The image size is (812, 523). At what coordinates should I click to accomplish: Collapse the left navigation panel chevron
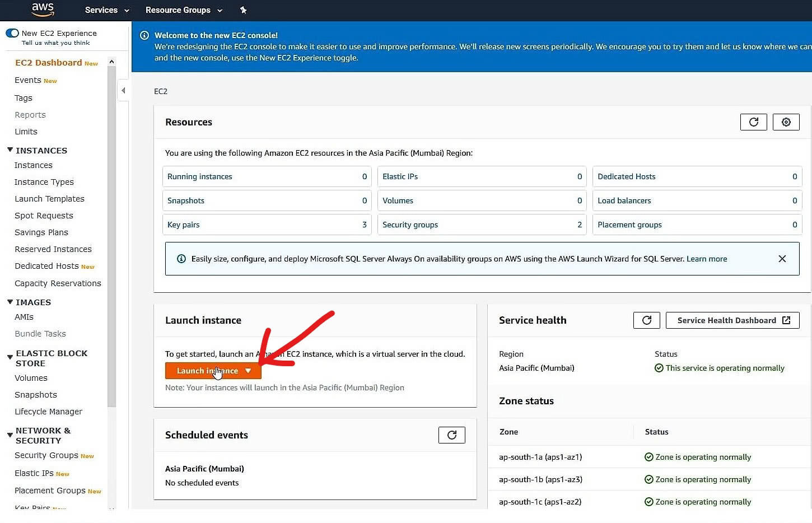tap(123, 90)
